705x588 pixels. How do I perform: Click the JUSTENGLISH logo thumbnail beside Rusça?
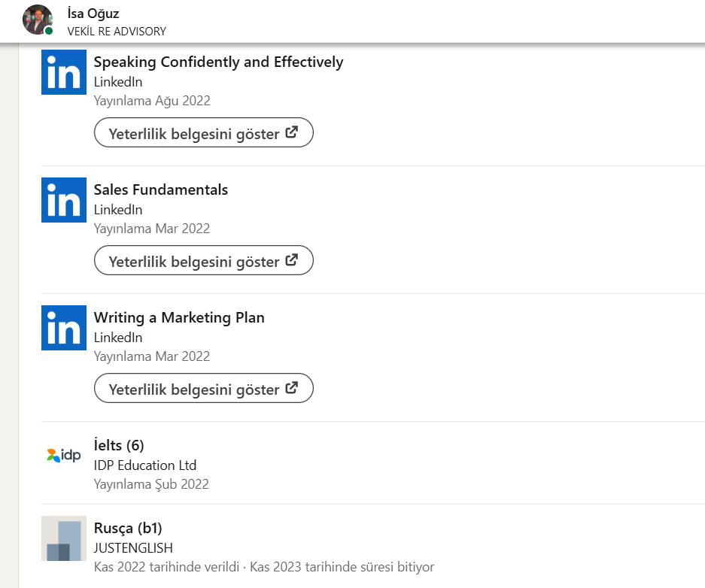pyautogui.click(x=64, y=538)
